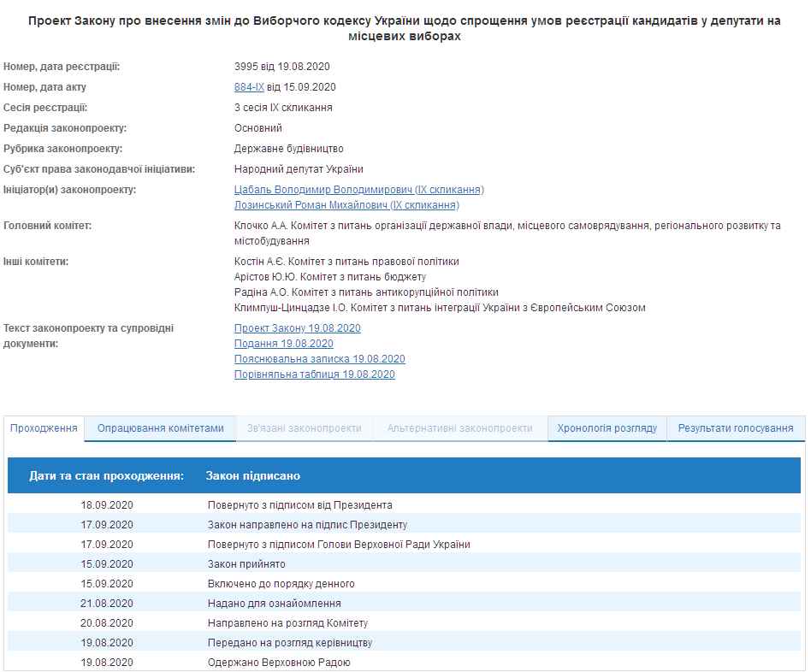This screenshot has height=672, width=811.
Task: Click the bill title heading at top
Action: point(405,28)
